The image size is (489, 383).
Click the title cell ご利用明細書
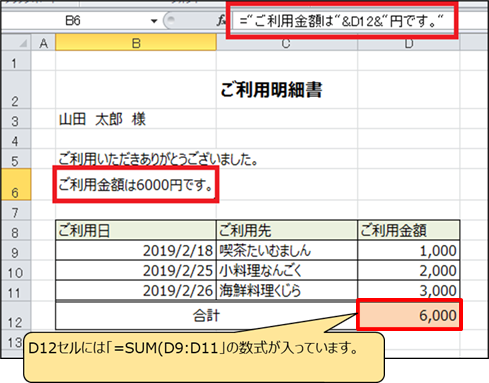pyautogui.click(x=271, y=90)
